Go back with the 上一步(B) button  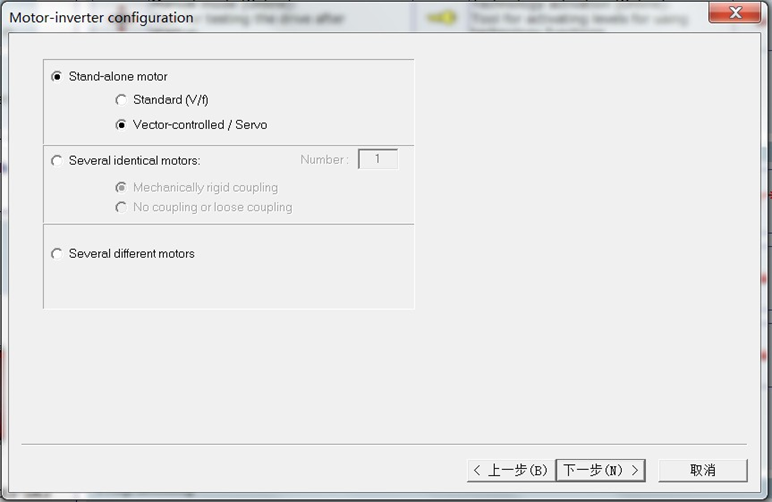510,470
